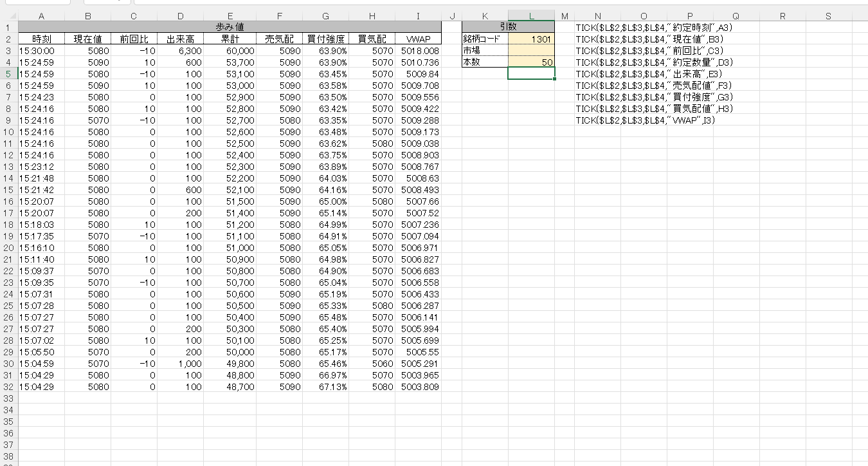Click column A header
Viewport: 868px width, 466px height.
coord(41,15)
